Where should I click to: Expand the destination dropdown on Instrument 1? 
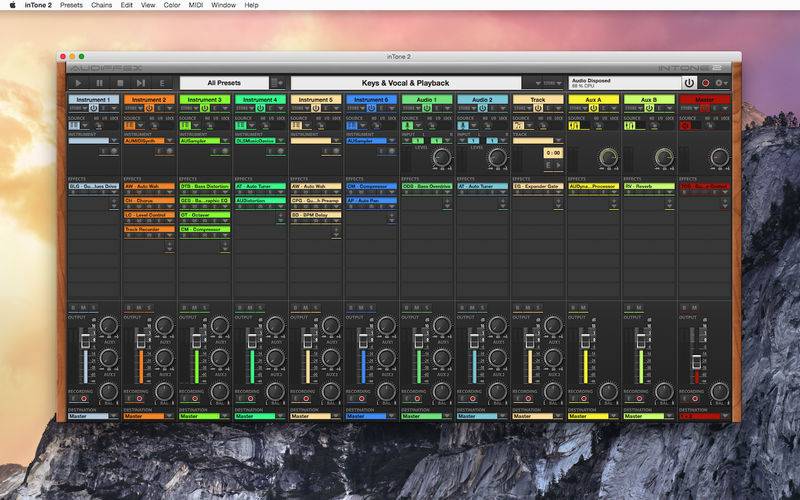[x=114, y=416]
